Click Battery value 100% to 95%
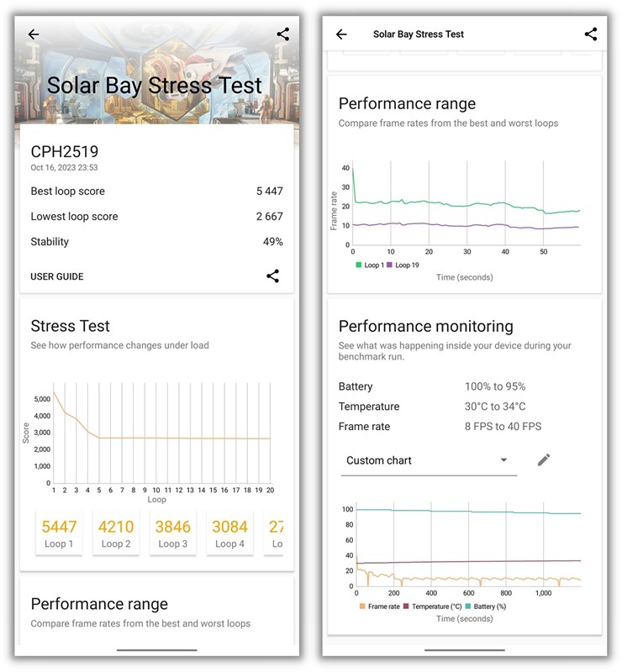Image resolution: width=622 pixels, height=672 pixels. coord(495,386)
